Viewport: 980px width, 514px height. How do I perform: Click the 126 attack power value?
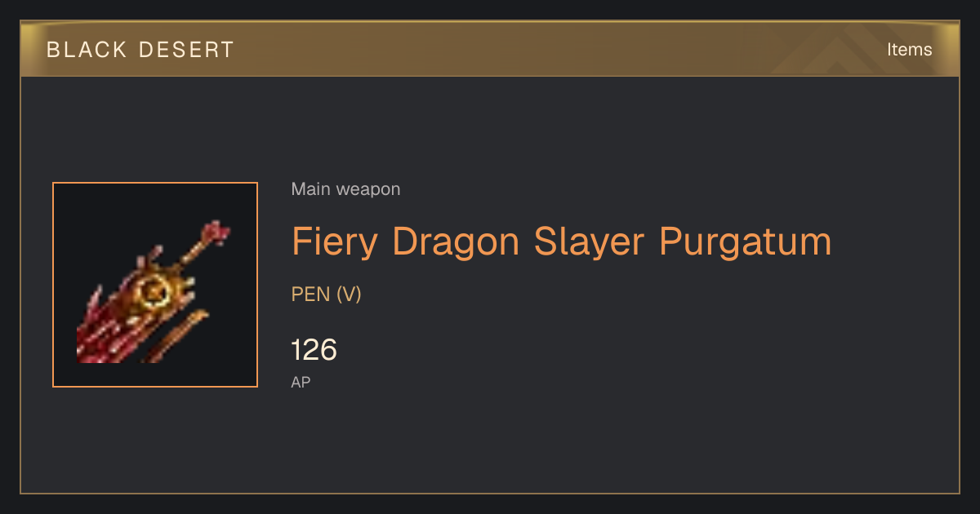[314, 350]
